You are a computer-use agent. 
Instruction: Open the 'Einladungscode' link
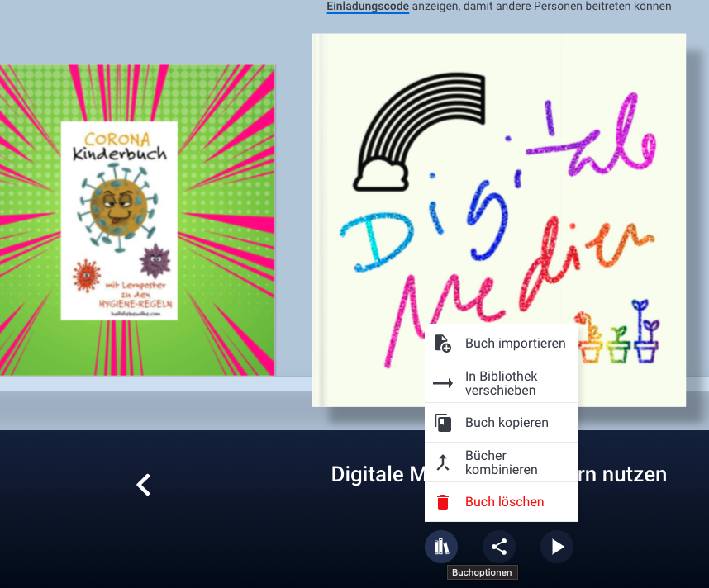coord(368,7)
